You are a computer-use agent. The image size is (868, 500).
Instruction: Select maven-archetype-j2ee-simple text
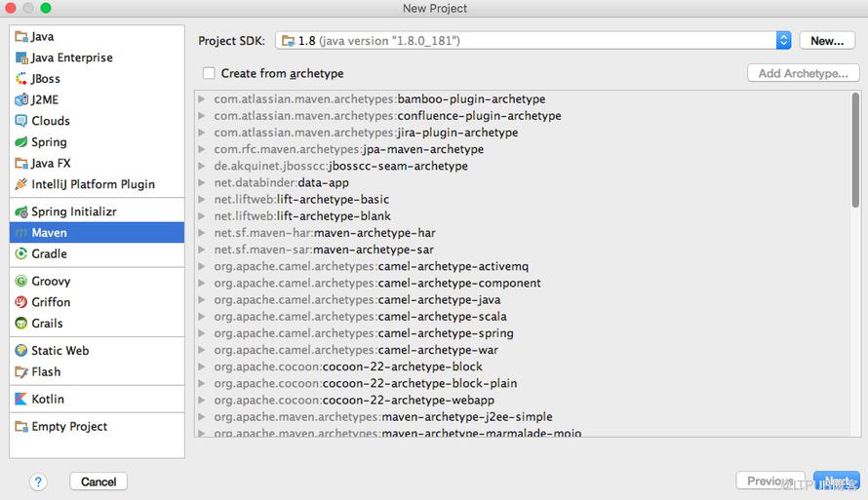click(x=467, y=416)
